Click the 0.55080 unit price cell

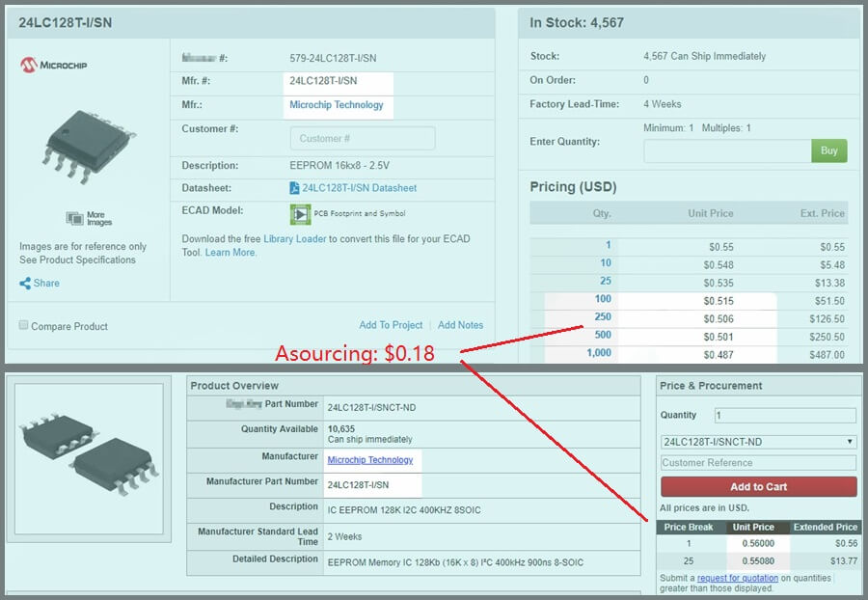click(x=758, y=561)
